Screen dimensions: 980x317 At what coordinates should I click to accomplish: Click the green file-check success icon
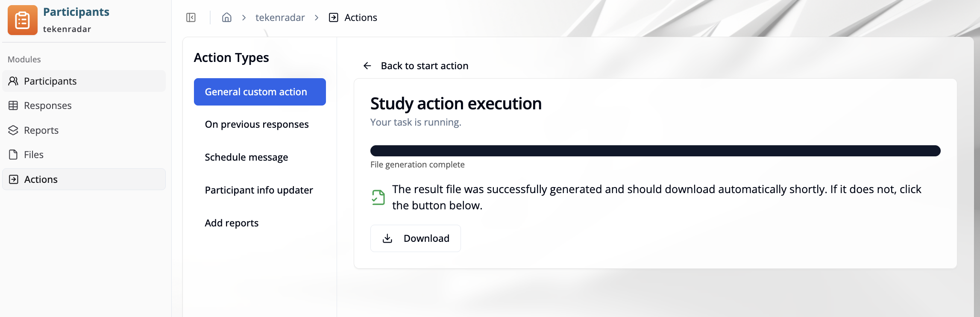click(x=379, y=197)
